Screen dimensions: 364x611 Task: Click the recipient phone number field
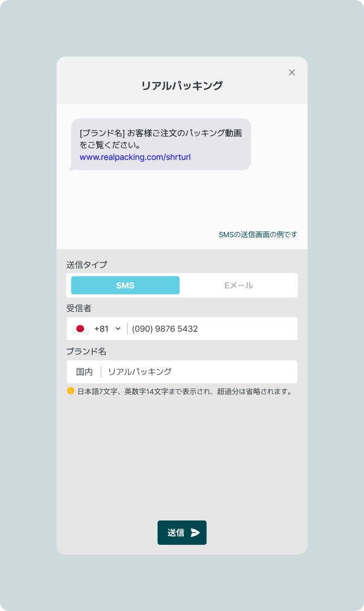[x=209, y=329]
